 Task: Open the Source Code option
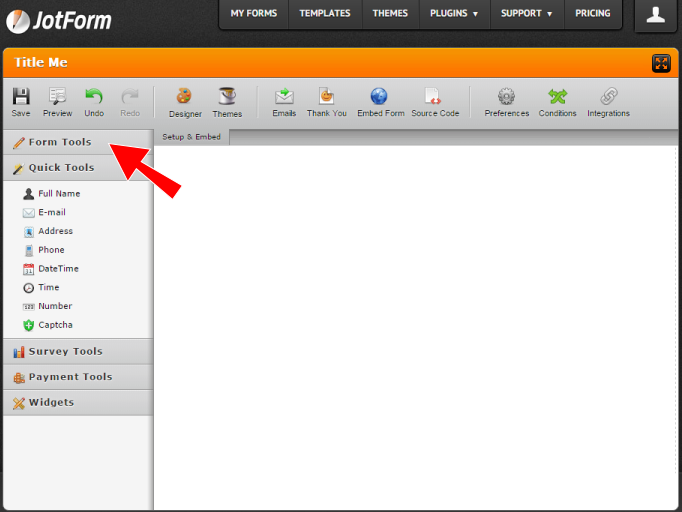tap(435, 102)
